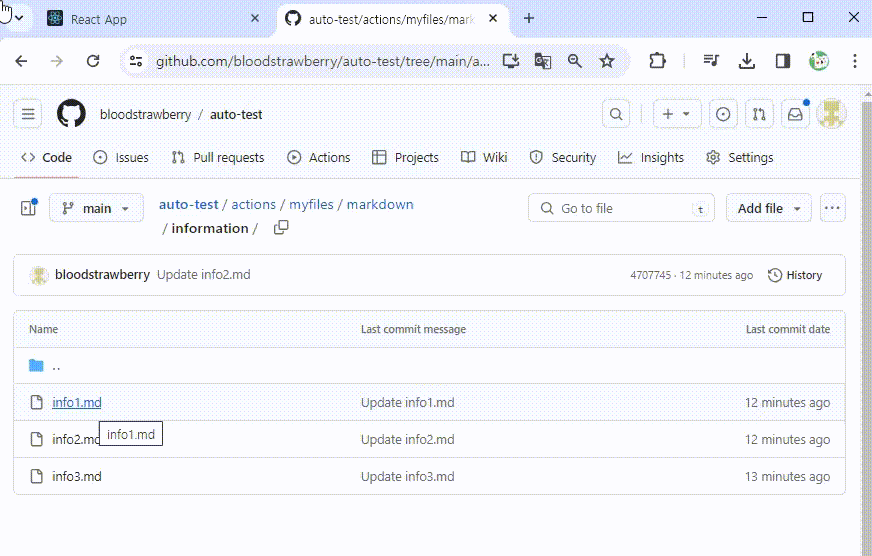Screen dimensions: 872x556
Task: Open a new browser tab
Action: click(529, 18)
